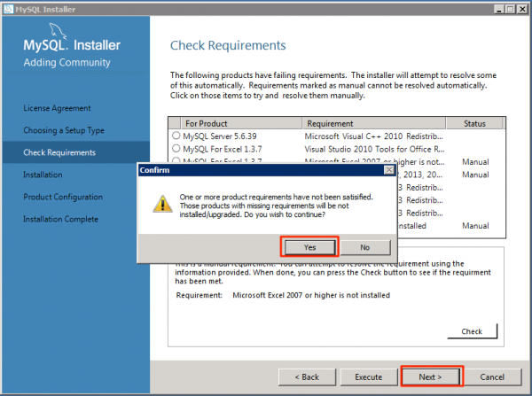Select the MySQL Server 5.6.39 radio button
The width and height of the screenshot is (532, 396).
click(x=176, y=136)
